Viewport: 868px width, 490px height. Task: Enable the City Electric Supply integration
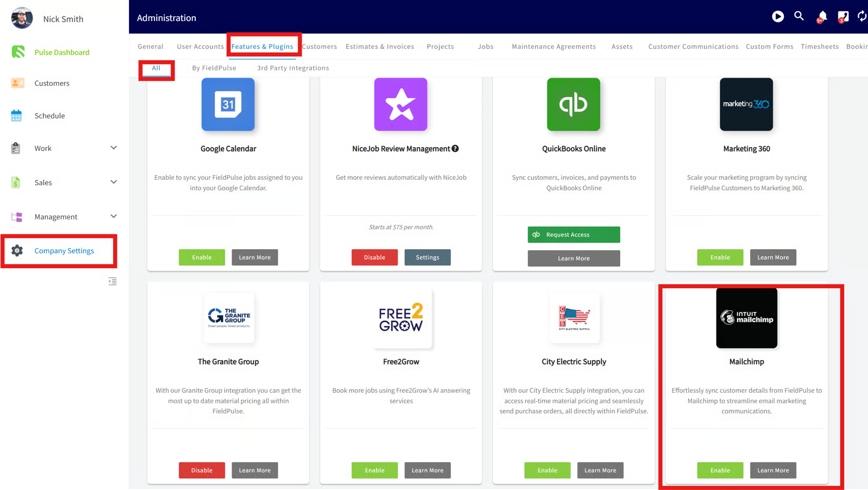coord(548,470)
